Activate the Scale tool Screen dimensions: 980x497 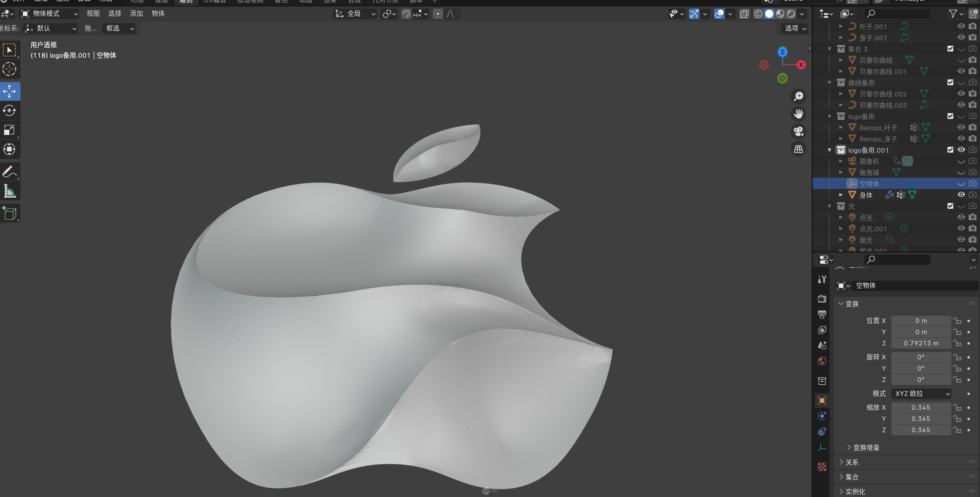pyautogui.click(x=10, y=130)
